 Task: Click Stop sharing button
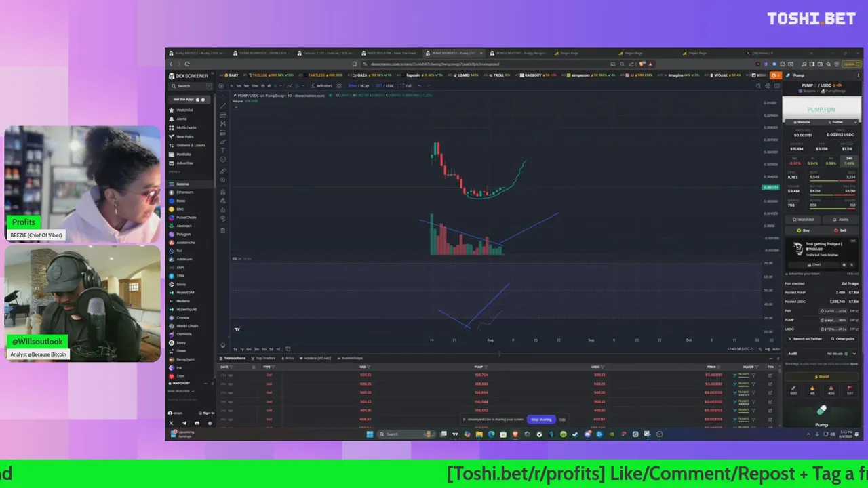[x=540, y=420]
